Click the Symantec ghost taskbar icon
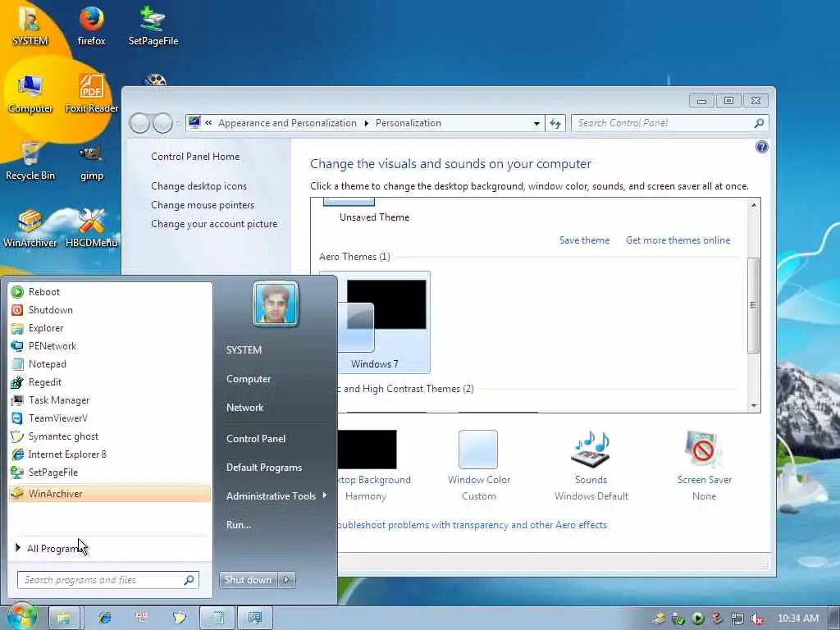840x630 pixels. (x=179, y=618)
